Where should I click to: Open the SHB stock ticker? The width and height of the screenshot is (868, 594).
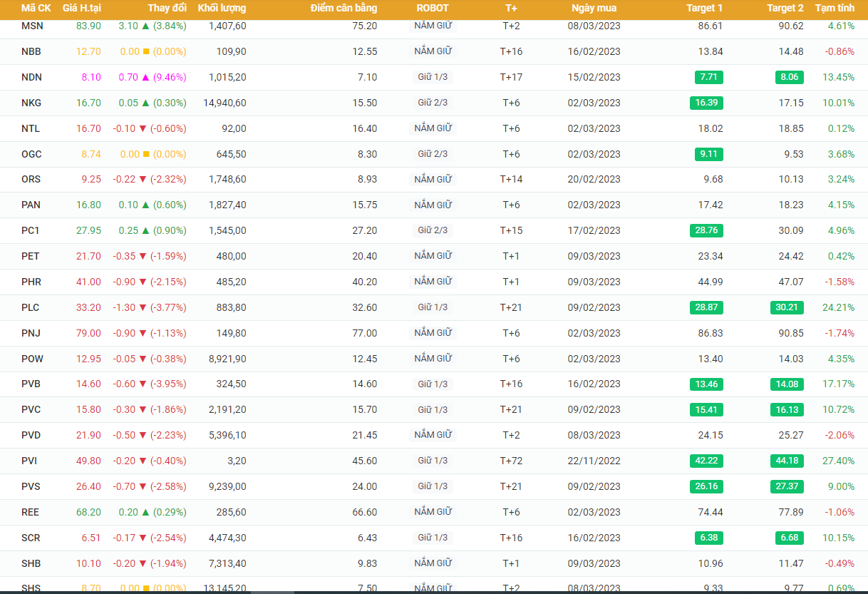31,563
